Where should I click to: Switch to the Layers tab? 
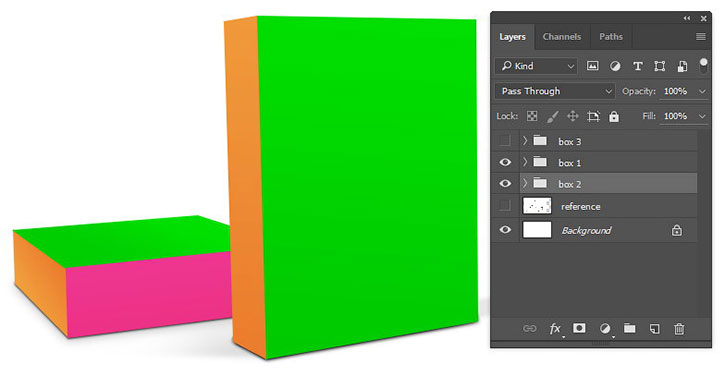click(512, 37)
